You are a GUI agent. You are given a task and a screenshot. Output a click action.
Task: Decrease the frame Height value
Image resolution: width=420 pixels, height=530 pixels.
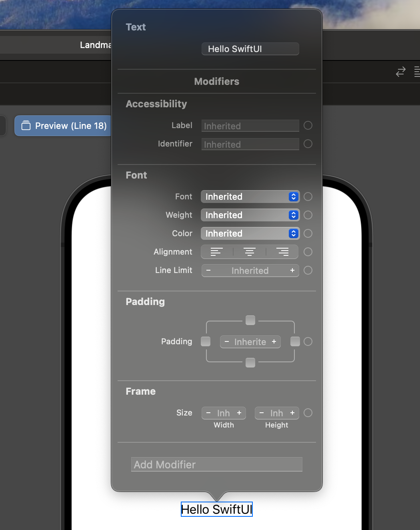(262, 413)
